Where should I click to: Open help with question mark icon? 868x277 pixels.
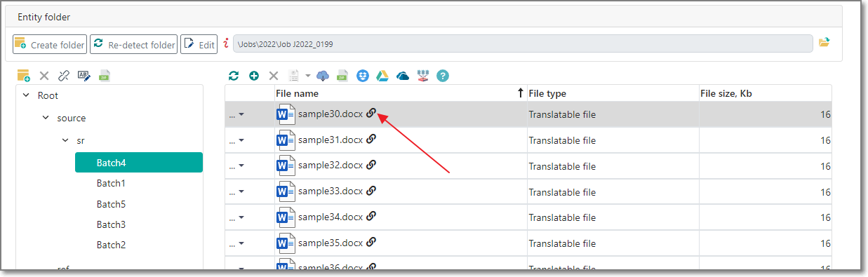click(443, 76)
